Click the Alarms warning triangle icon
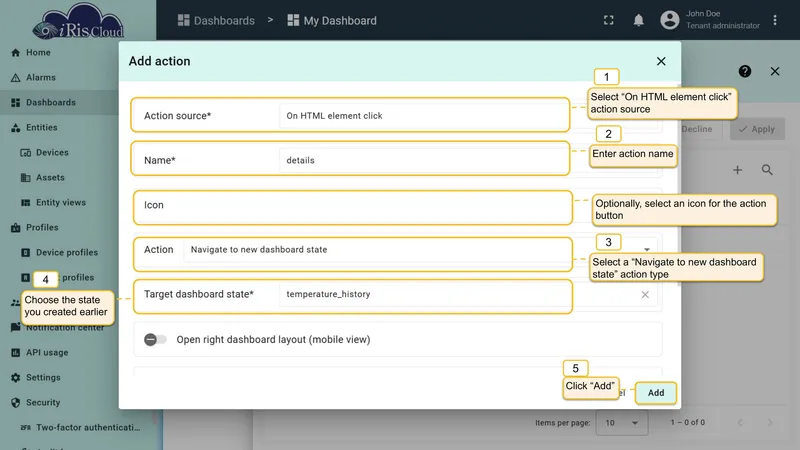Screen dimensions: 800x450 [15, 78]
